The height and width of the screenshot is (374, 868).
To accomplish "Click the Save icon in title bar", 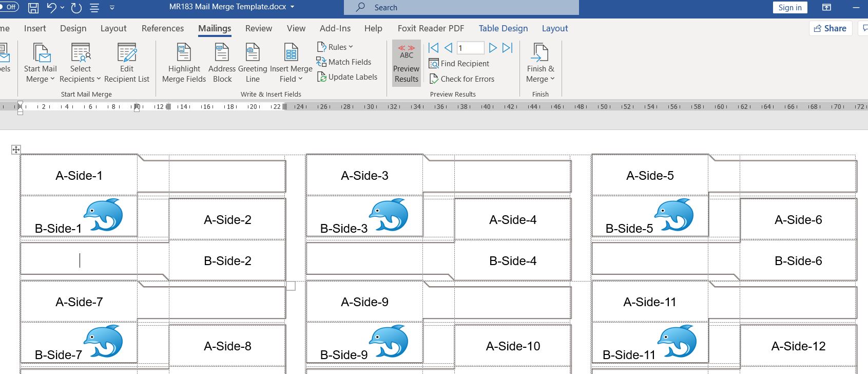I will click(x=33, y=7).
